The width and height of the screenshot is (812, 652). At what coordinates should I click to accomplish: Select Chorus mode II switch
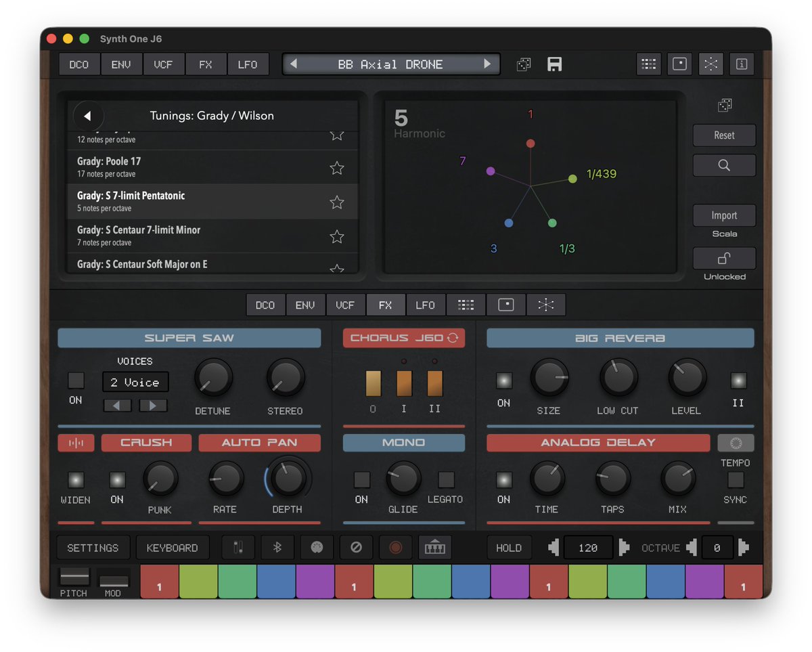click(x=435, y=383)
